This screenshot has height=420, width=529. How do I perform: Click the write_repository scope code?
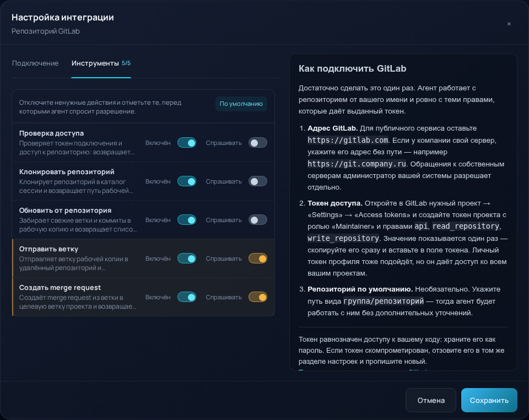[343, 238]
